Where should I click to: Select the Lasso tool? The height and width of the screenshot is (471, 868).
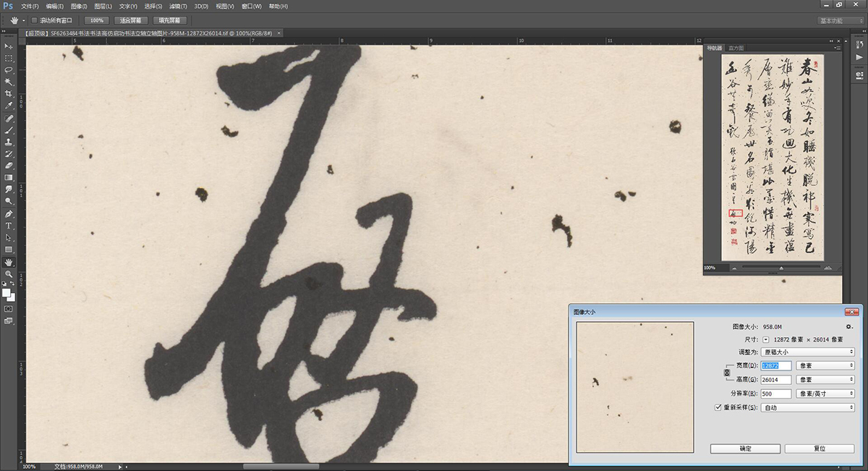point(9,70)
